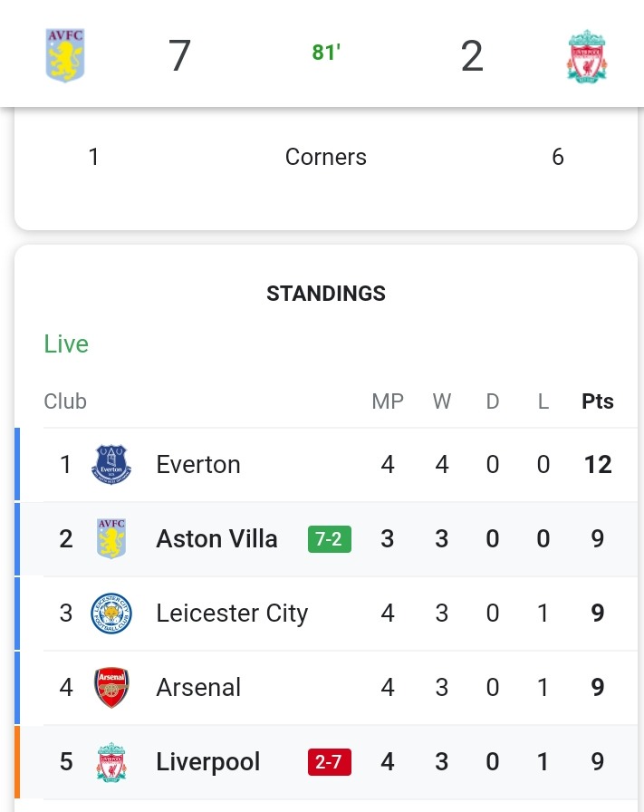Open Arsenal team page from standings
Viewport: 644px width, 812px height.
(198, 687)
